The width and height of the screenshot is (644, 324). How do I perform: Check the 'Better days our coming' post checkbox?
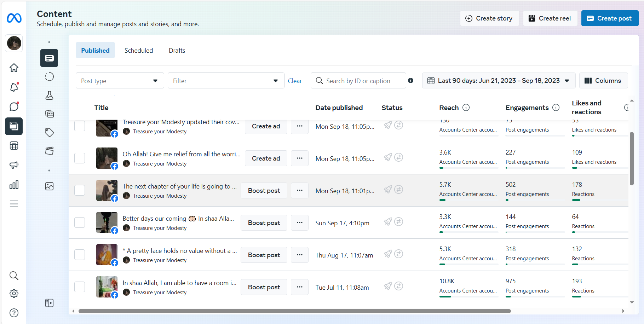click(x=80, y=222)
